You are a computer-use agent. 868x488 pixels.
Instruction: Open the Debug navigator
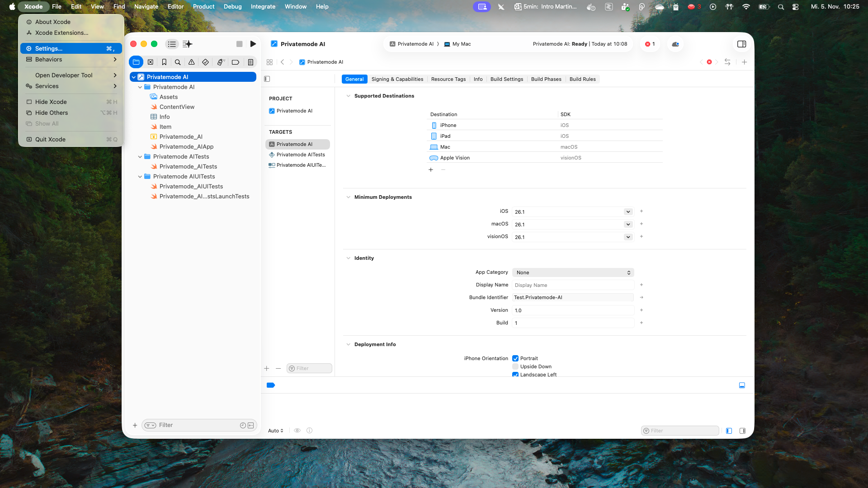pyautogui.click(x=221, y=62)
